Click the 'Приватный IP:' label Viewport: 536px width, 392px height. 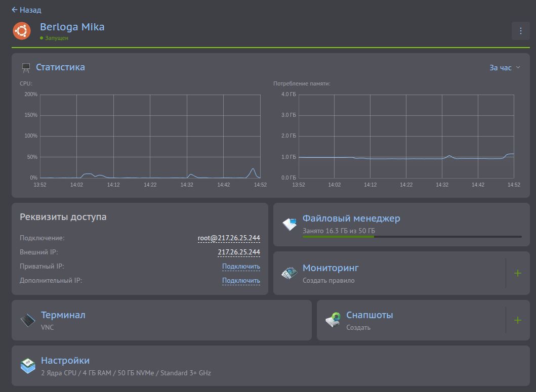pyautogui.click(x=42, y=266)
